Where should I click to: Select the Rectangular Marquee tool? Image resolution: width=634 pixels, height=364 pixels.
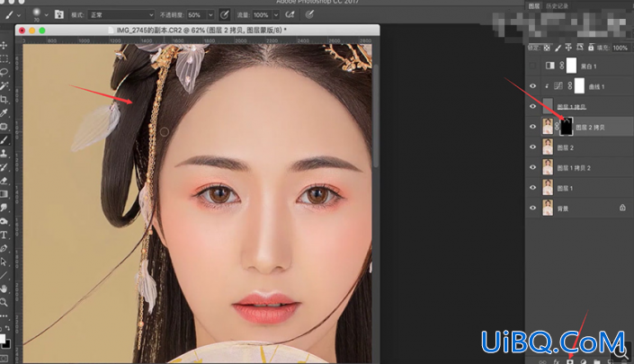[x=4, y=58]
